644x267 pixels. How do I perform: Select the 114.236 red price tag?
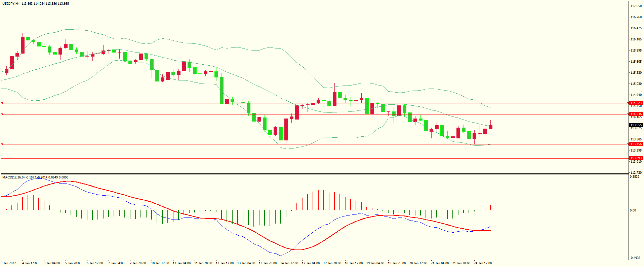636,114
